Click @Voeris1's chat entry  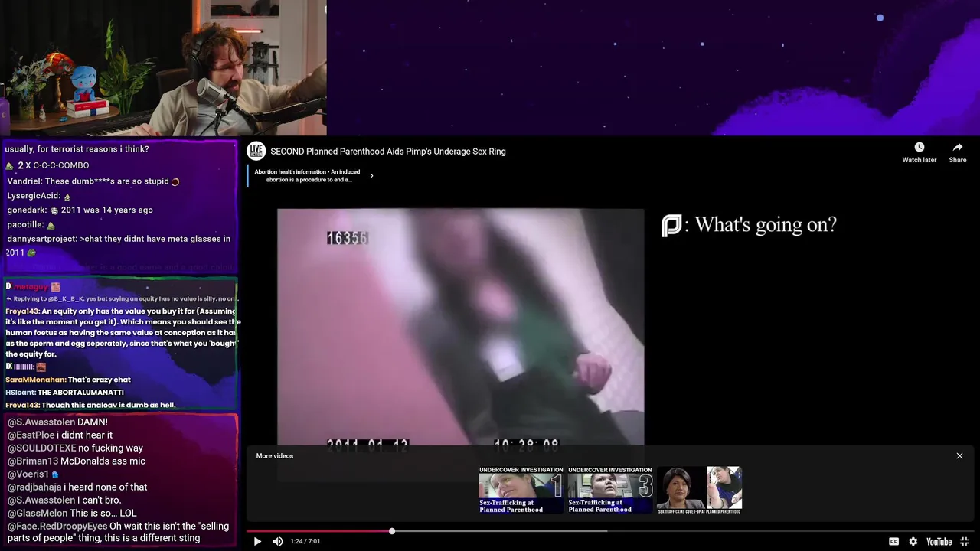(x=33, y=474)
